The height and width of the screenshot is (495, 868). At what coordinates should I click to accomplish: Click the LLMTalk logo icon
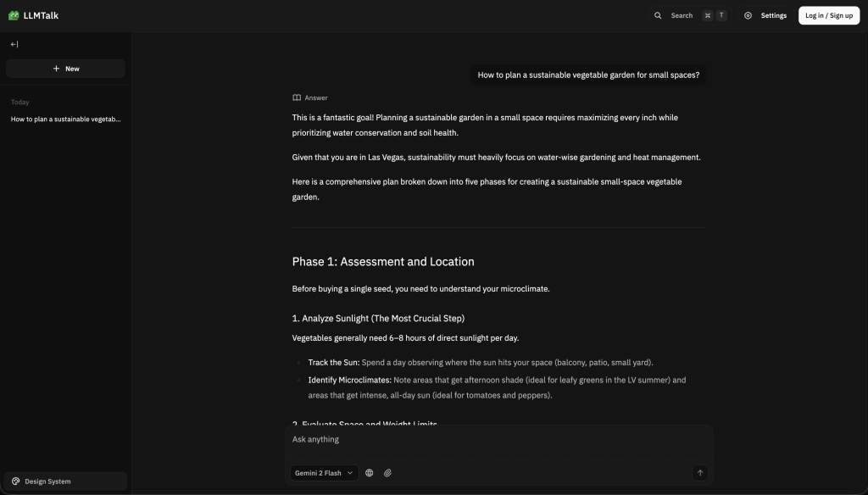(x=14, y=15)
